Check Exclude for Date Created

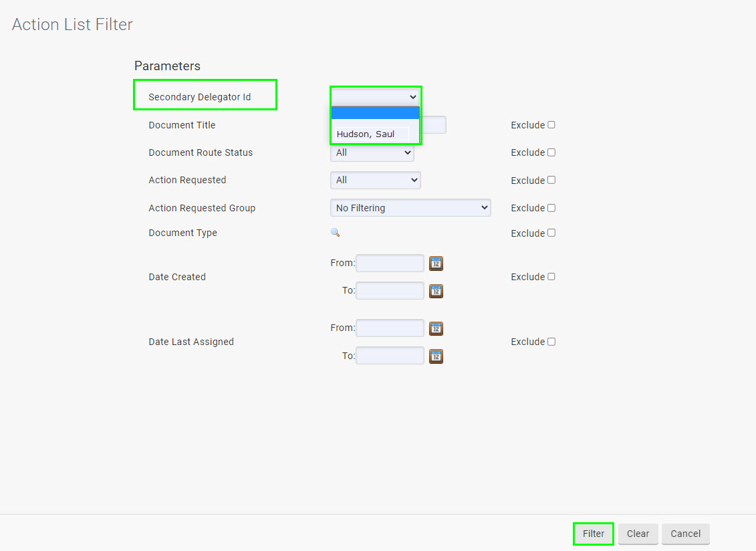(x=551, y=276)
